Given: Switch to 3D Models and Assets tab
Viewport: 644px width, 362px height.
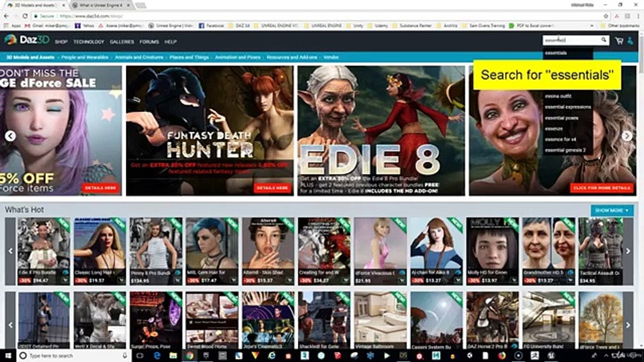Looking at the screenshot, I should [35, 5].
